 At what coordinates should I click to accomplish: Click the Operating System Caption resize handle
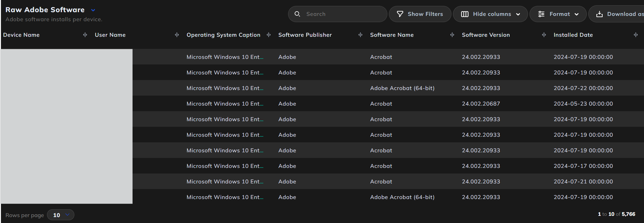point(268,35)
